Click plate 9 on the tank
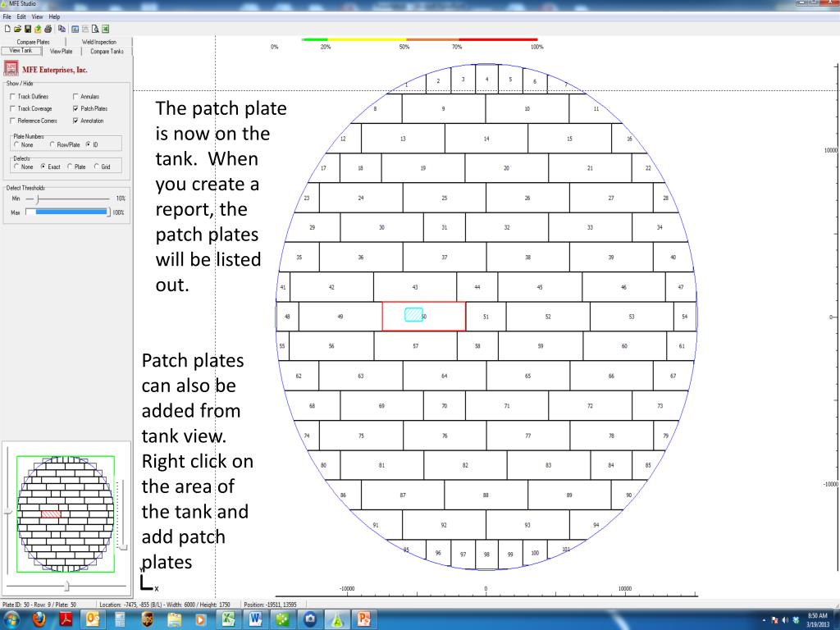 click(444, 109)
